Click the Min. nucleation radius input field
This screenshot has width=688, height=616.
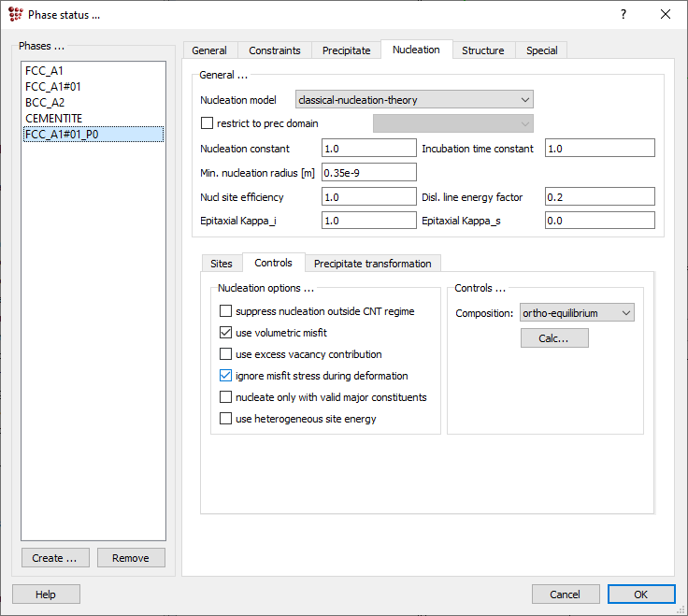368,172
